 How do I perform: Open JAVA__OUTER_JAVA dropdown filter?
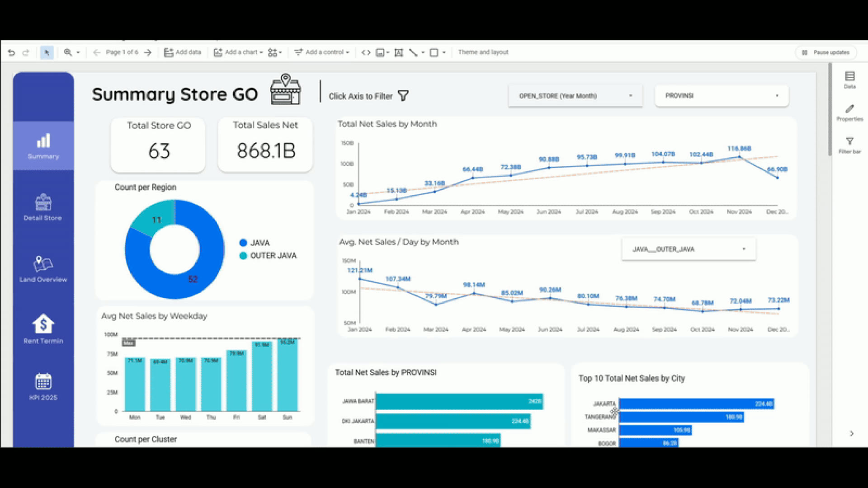click(x=688, y=249)
